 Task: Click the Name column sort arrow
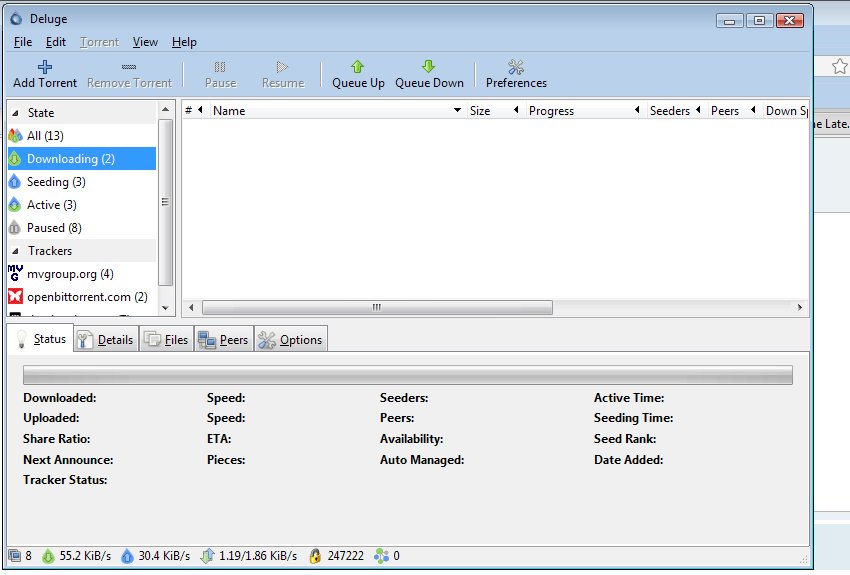pos(458,110)
